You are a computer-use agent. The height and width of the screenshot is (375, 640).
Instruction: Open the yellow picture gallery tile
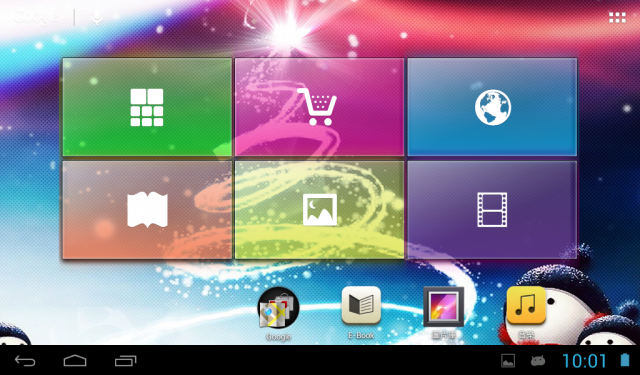pyautogui.click(x=319, y=210)
